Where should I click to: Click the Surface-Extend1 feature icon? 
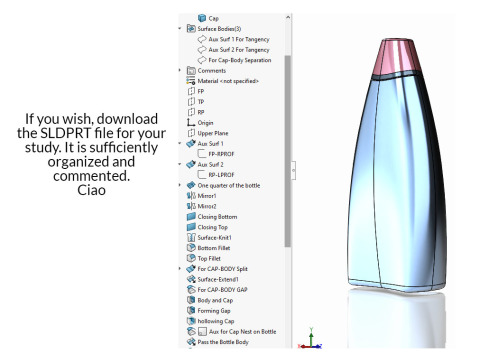coord(191,279)
